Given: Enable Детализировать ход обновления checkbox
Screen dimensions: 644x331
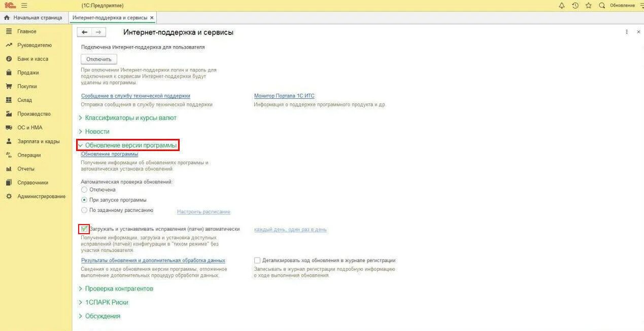Looking at the screenshot, I should pos(257,261).
